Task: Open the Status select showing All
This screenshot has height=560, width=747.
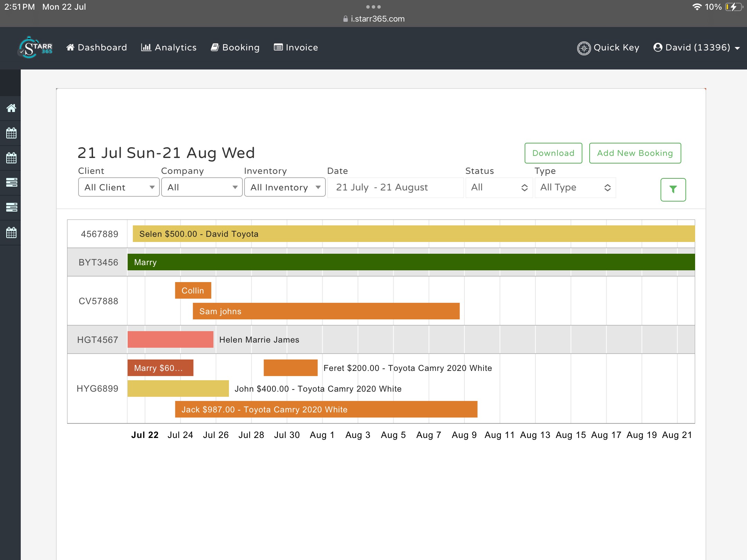Action: pyautogui.click(x=499, y=187)
